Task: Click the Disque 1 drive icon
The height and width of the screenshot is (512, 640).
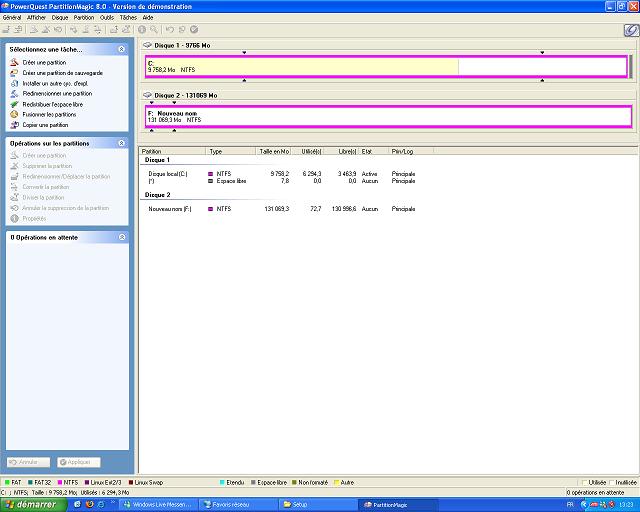Action: (148, 45)
